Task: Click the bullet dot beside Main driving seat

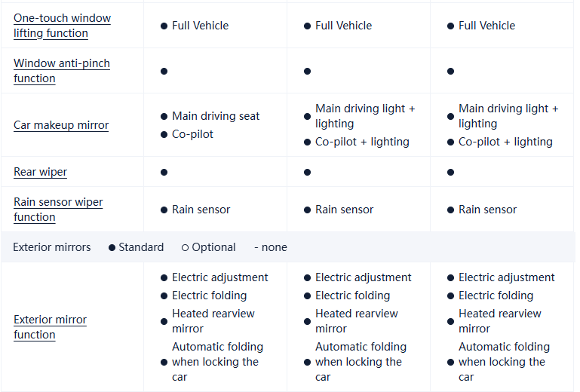Action: 164,117
